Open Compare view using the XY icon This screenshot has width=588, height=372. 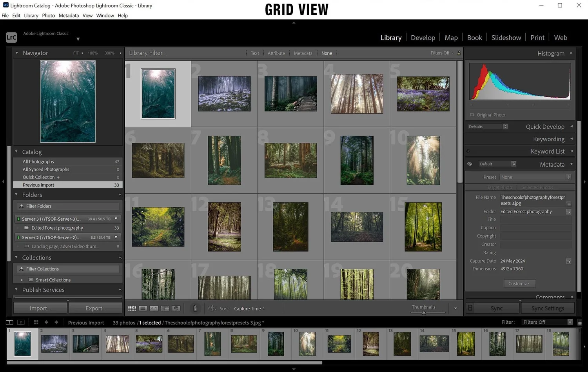[x=154, y=308]
